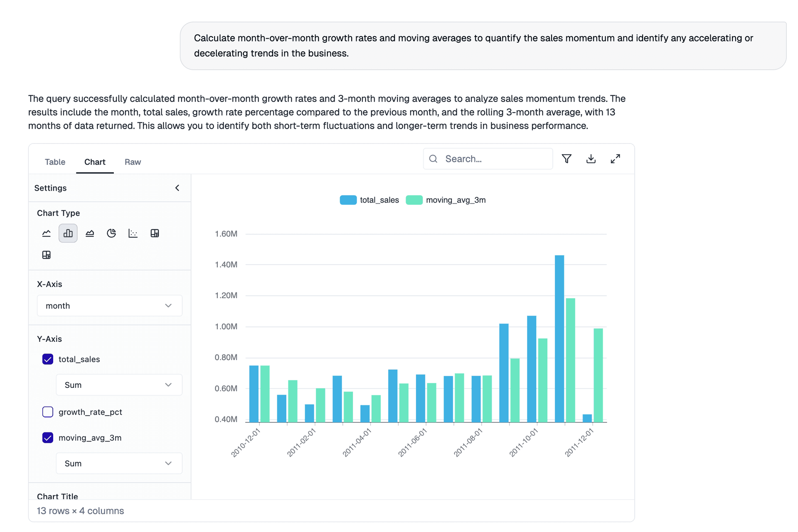Enable growth_rate_pct on the Y-axis

click(x=47, y=412)
